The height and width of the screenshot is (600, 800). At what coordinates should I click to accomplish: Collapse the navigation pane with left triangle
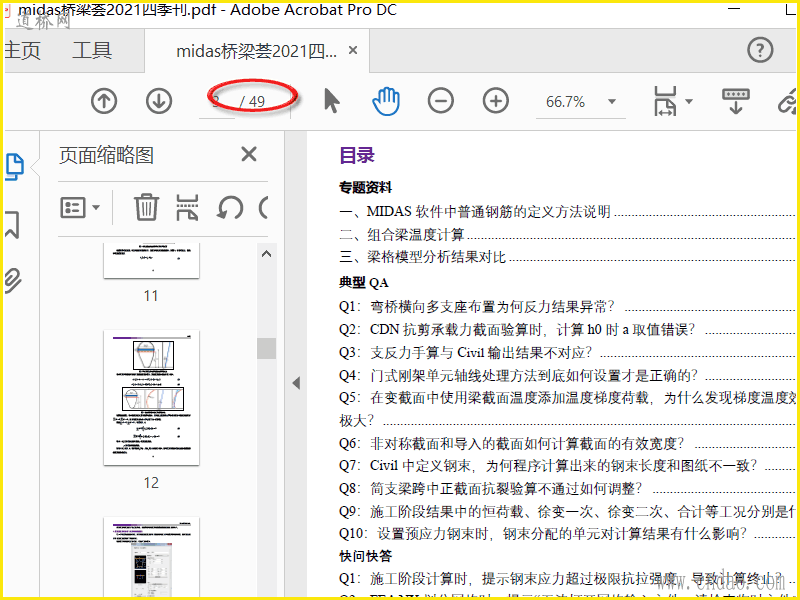click(296, 383)
